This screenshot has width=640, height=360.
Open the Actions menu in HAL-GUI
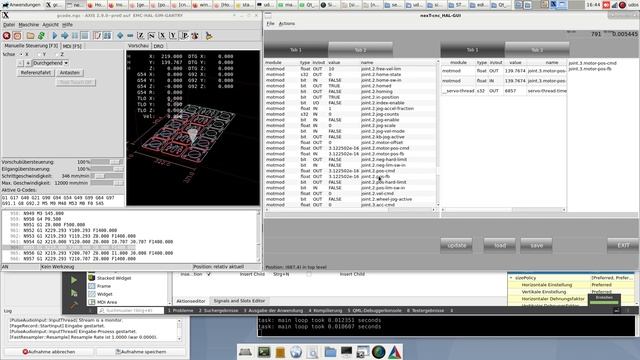(287, 24)
